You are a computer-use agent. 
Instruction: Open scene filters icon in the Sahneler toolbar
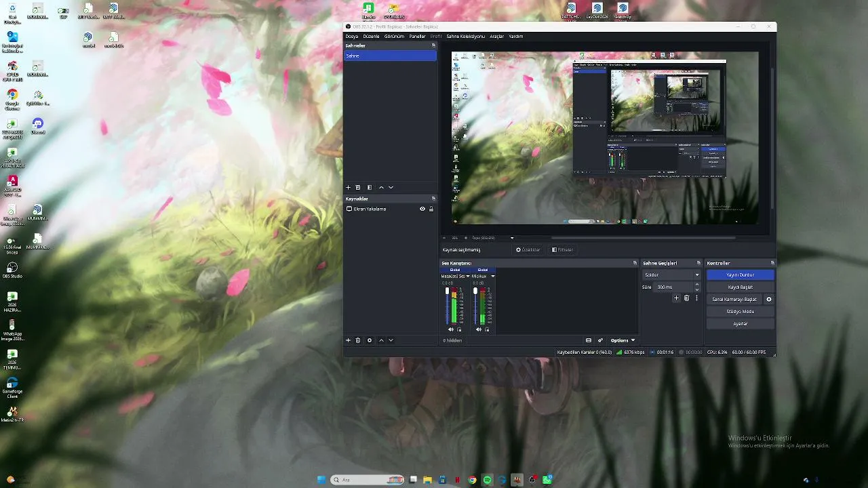click(370, 187)
